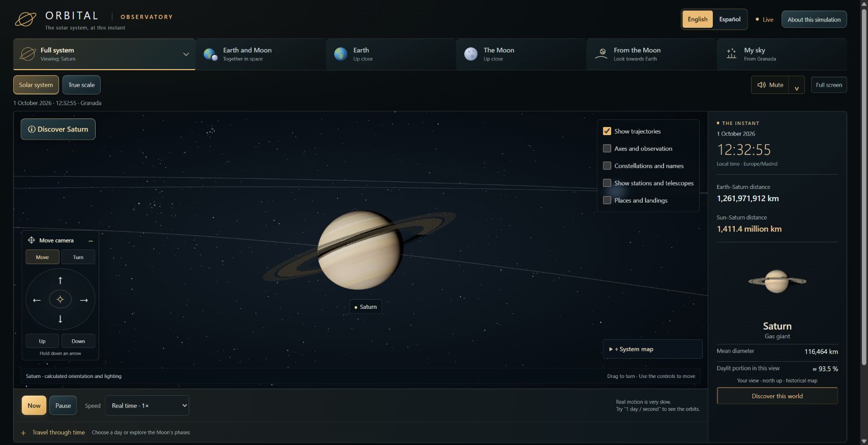
Task: Click Discover Saturn button
Action: [x=58, y=129]
